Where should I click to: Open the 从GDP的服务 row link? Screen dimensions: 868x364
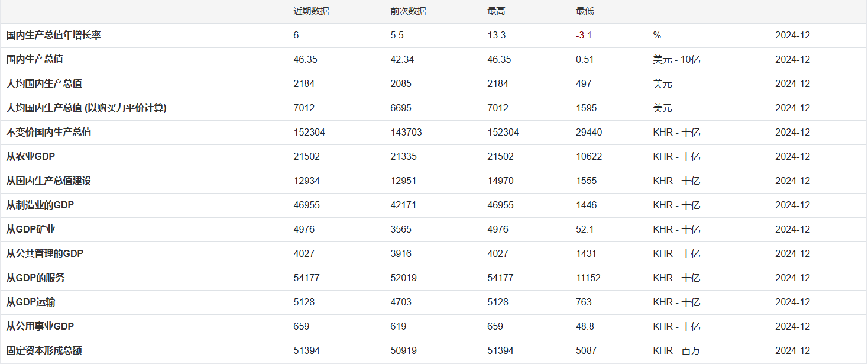click(35, 278)
